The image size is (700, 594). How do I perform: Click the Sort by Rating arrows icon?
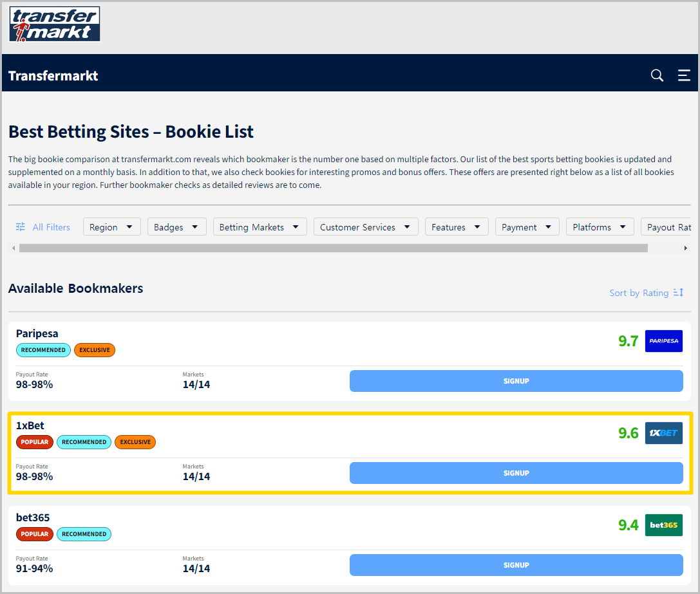[x=679, y=292]
